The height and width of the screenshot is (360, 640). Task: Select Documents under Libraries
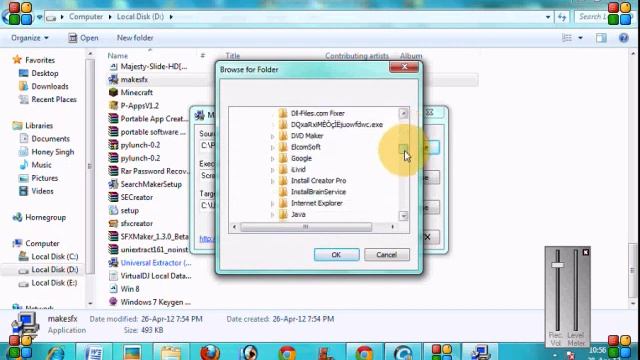point(50,139)
